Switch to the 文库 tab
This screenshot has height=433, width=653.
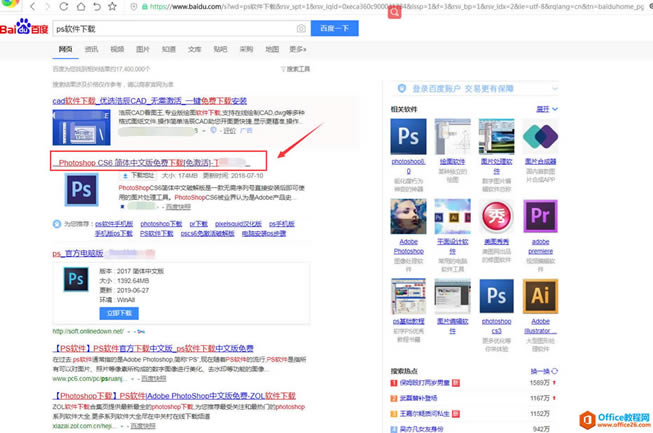194,49
